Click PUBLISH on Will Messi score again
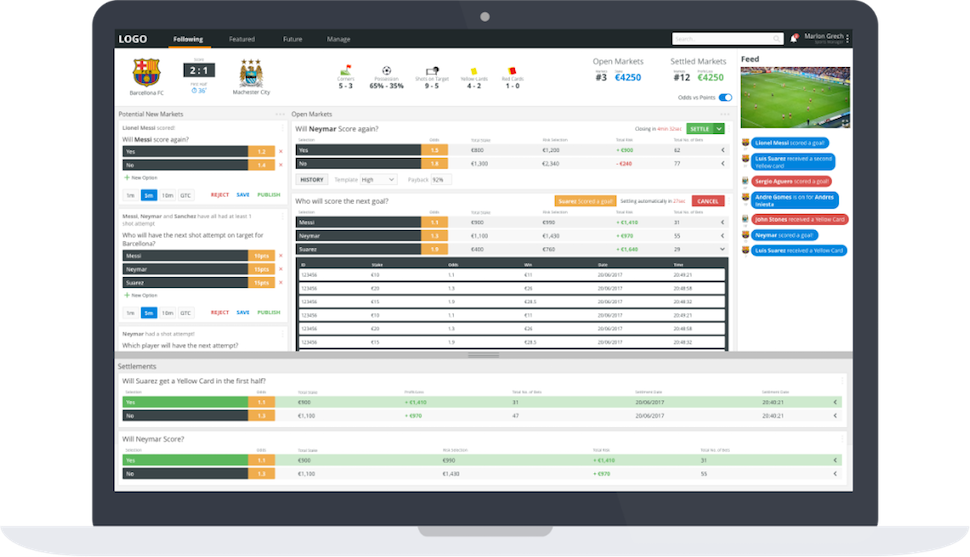The height and width of the screenshot is (557, 970). [269, 195]
